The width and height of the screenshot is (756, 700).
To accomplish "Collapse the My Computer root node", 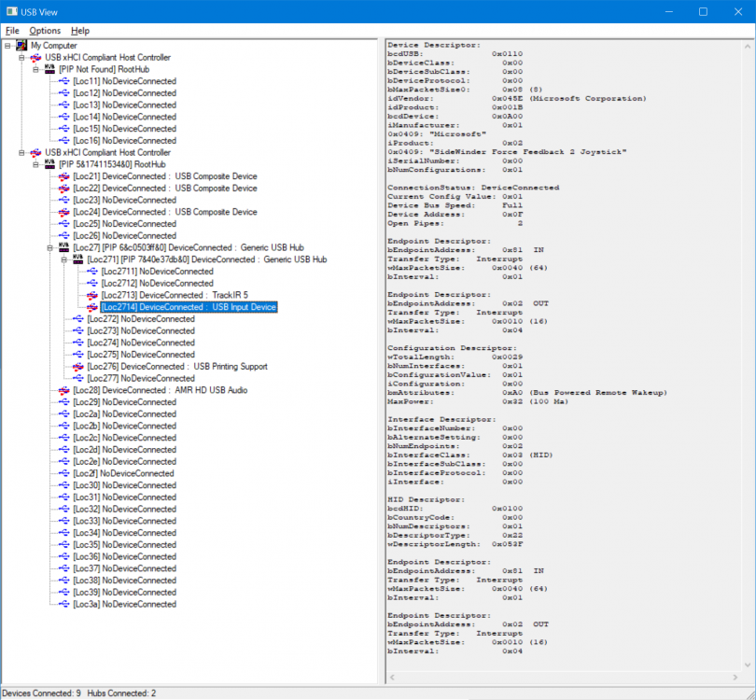I will click(7, 45).
